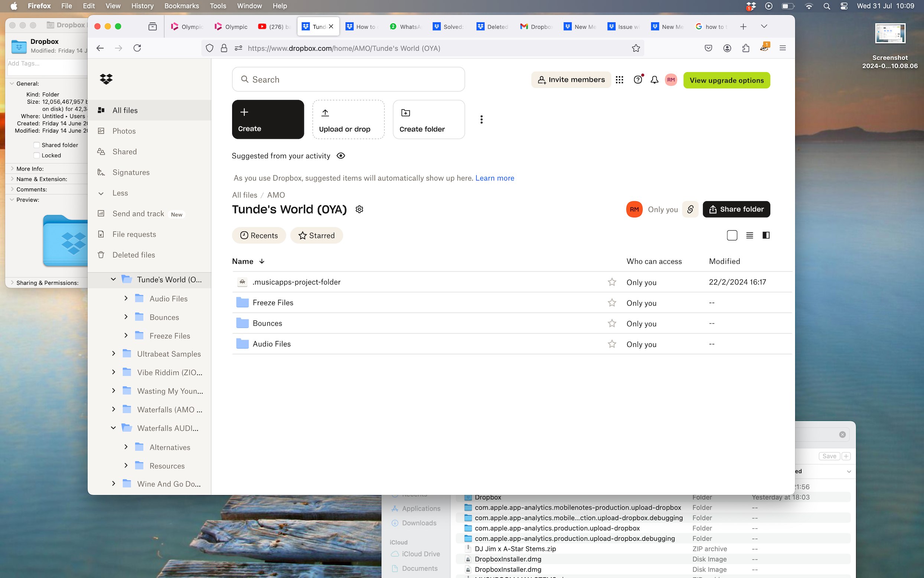Open the Firefox account icon
Viewport: 924px width, 578px height.
click(727, 48)
